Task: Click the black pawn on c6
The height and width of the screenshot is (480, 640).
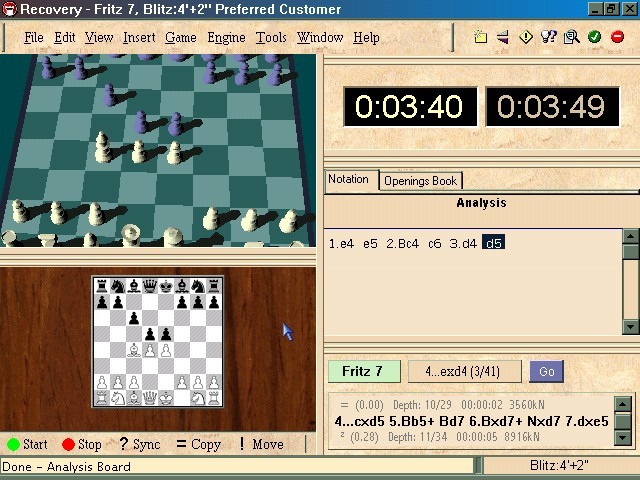Action: click(133, 318)
